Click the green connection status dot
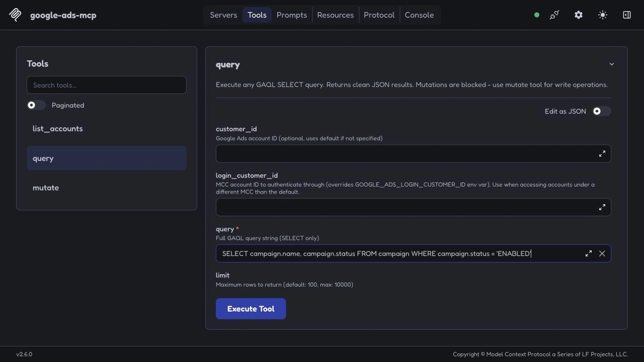Screen dimensions: 644x362 tap(537, 15)
